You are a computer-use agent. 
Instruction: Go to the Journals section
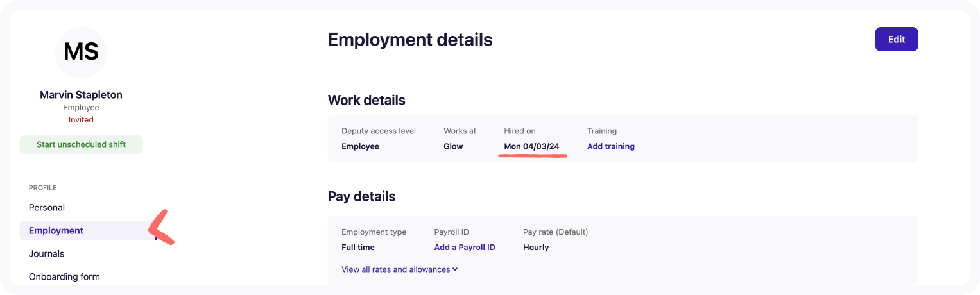tap(47, 254)
